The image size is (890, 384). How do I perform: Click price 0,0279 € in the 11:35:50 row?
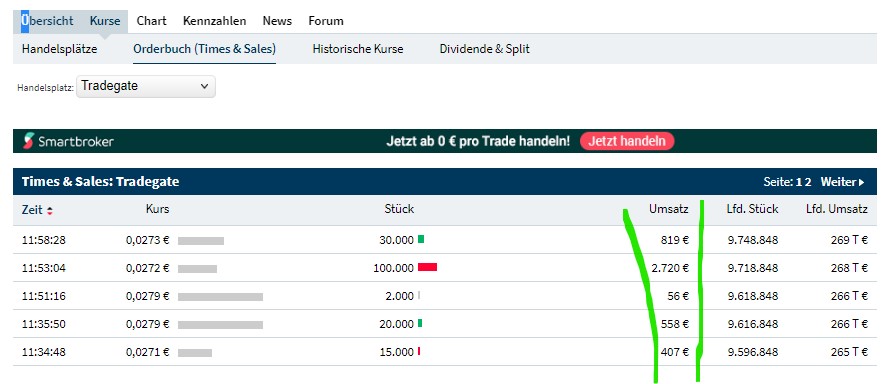point(148,324)
